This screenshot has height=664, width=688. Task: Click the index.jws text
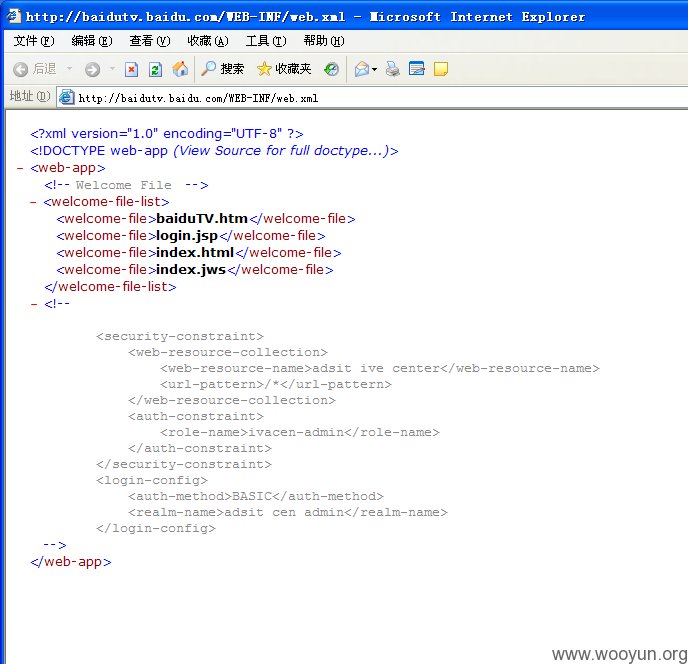(191, 269)
